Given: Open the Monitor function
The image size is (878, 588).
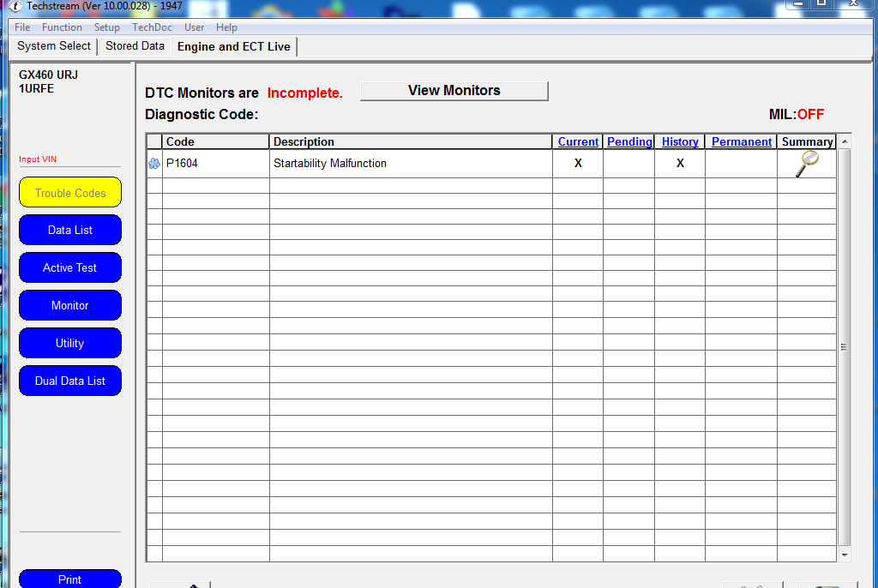Looking at the screenshot, I should click(70, 305).
